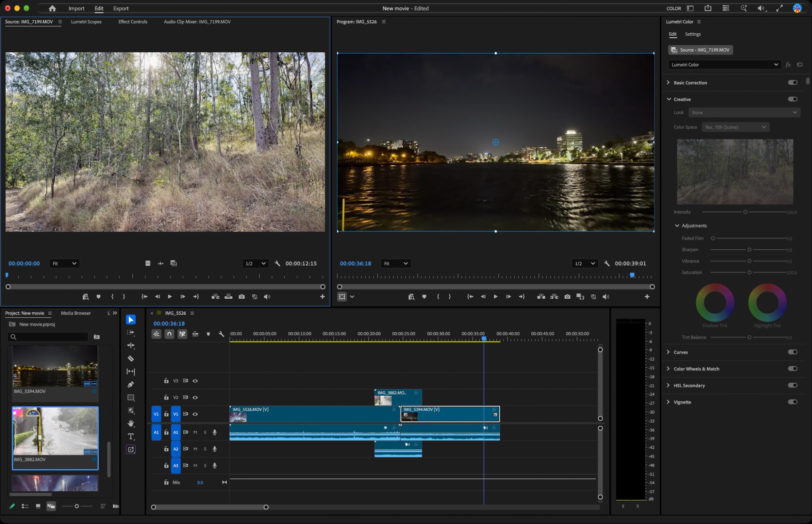The image size is (812, 524).
Task: Expand Curves section
Action: (668, 352)
